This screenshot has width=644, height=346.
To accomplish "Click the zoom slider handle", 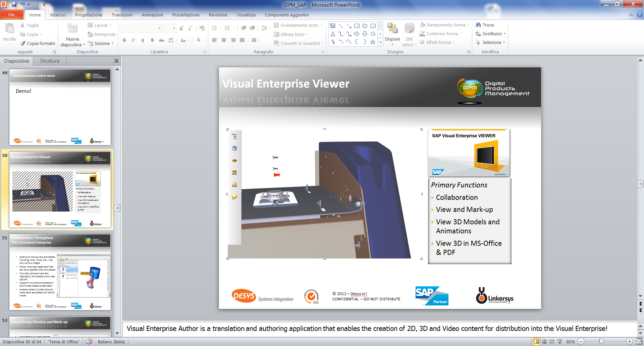I will pos(601,341).
